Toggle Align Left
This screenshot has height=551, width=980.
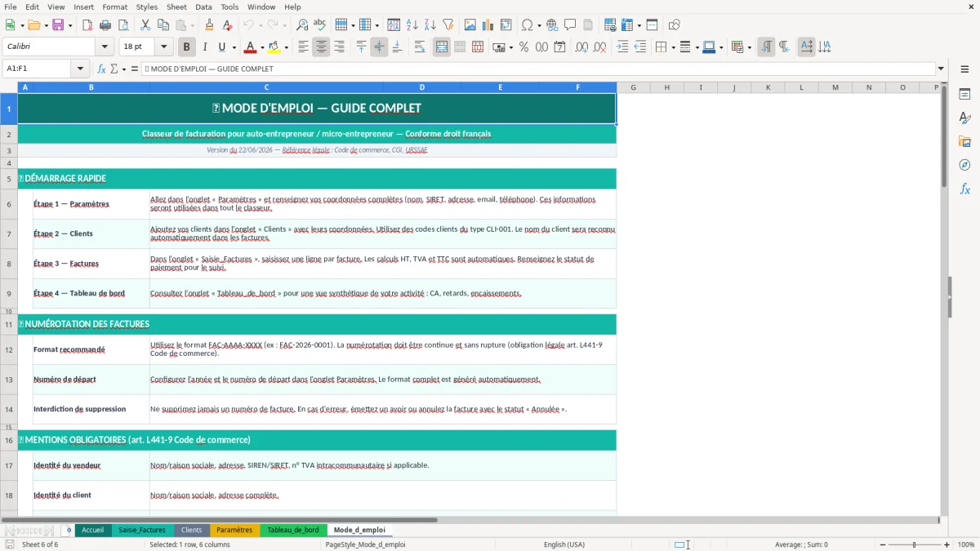[303, 47]
